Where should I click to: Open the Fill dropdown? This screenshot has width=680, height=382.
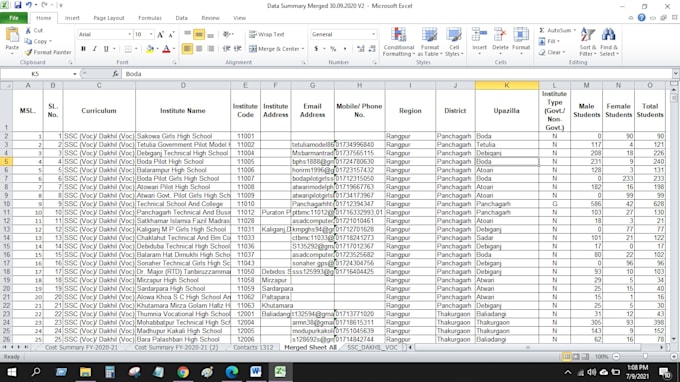pyautogui.click(x=549, y=41)
